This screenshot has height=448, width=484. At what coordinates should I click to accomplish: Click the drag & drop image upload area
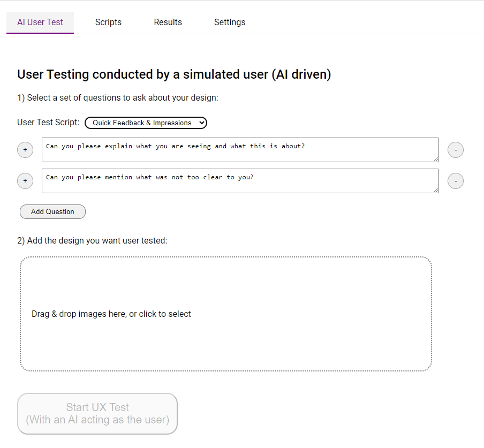click(225, 314)
